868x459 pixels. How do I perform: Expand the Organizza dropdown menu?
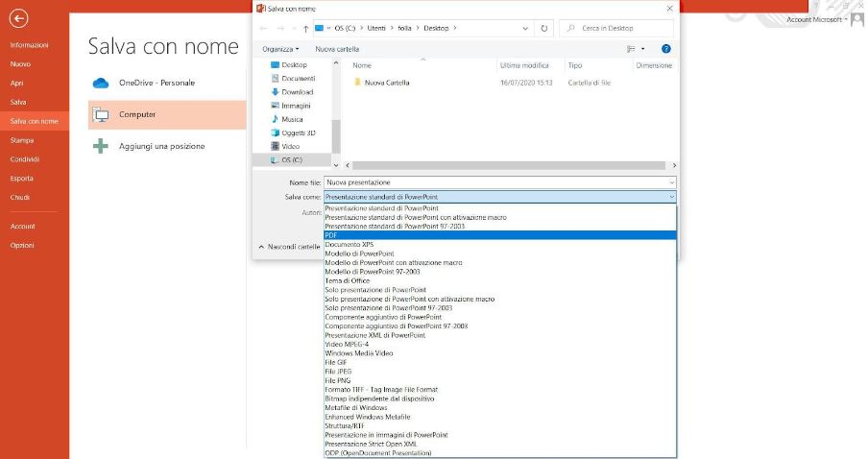[280, 48]
